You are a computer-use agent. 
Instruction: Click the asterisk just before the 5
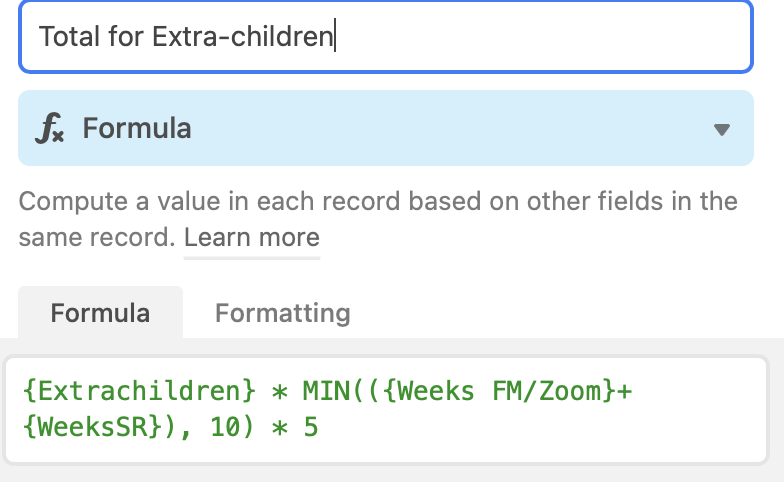(x=280, y=428)
